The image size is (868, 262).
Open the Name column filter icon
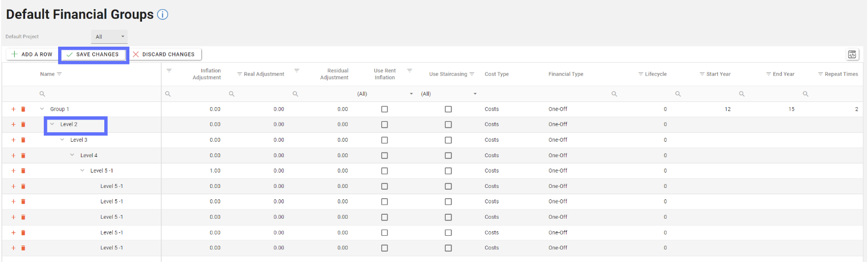(59, 74)
